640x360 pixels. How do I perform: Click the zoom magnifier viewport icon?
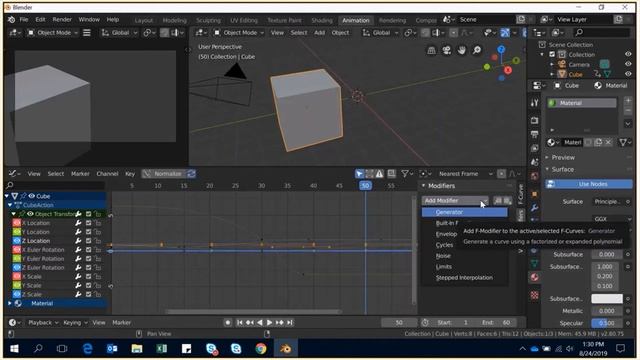[x=477, y=50]
